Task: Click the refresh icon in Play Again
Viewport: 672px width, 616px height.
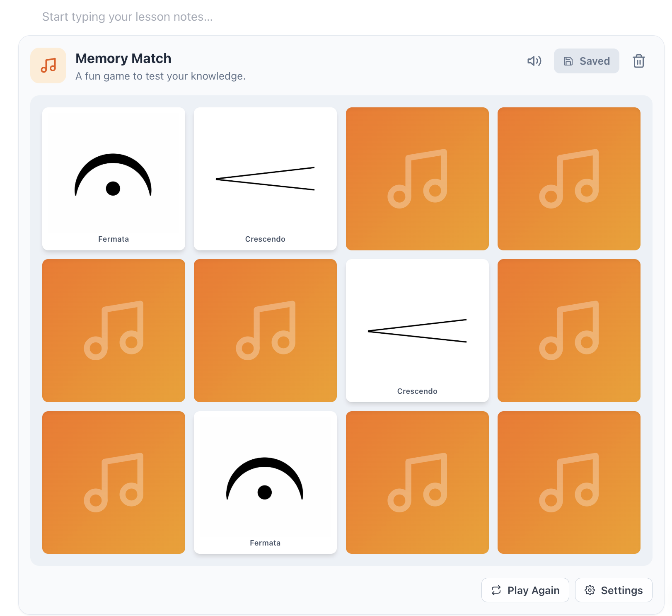Action: pos(497,590)
